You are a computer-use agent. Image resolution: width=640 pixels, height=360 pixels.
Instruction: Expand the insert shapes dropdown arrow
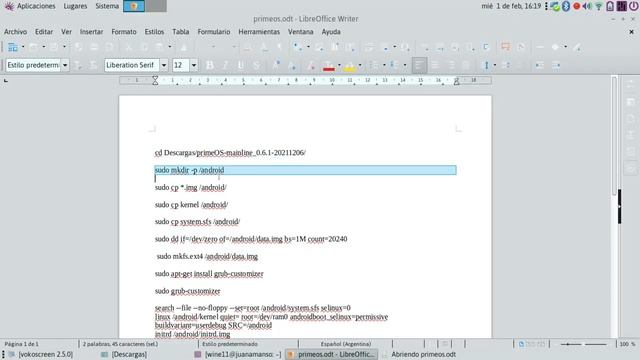click(x=565, y=47)
